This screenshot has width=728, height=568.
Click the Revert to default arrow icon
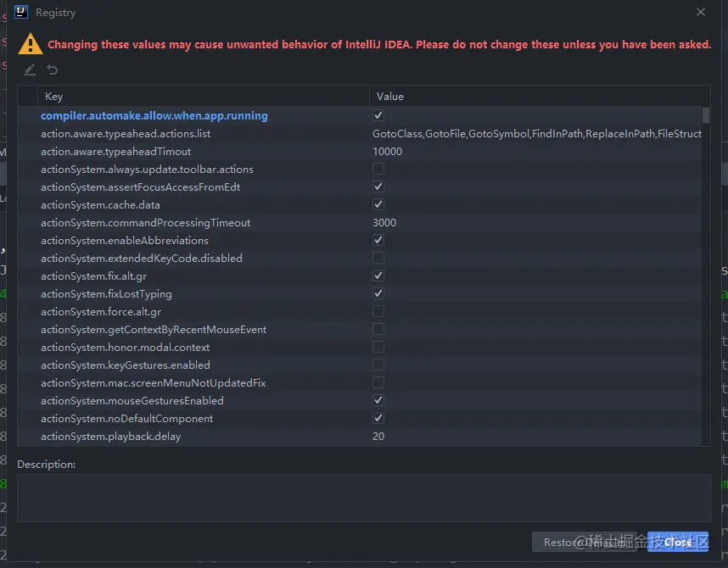point(52,70)
